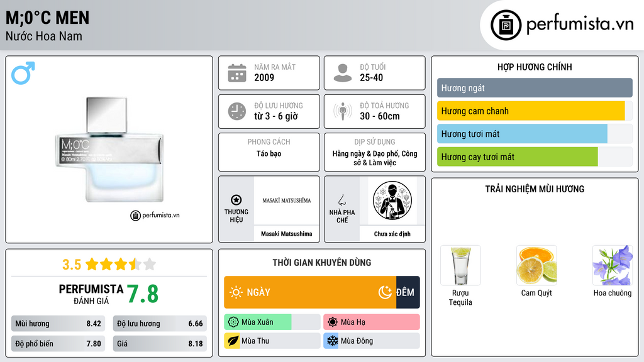The width and height of the screenshot is (644, 362).
Task: Click the Trải nghiệm mùi hương heading
Action: [x=535, y=189]
